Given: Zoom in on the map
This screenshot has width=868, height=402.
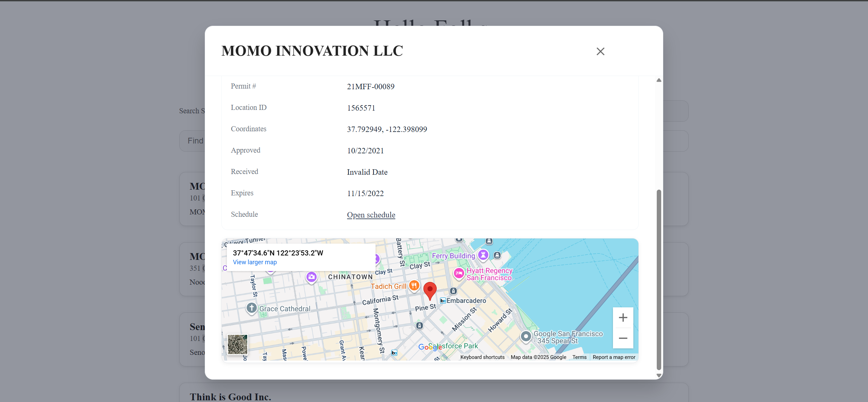Looking at the screenshot, I should pos(623,317).
